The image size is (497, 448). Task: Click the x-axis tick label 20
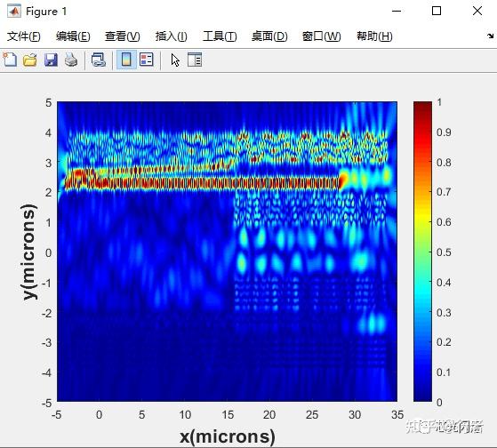coord(269,414)
